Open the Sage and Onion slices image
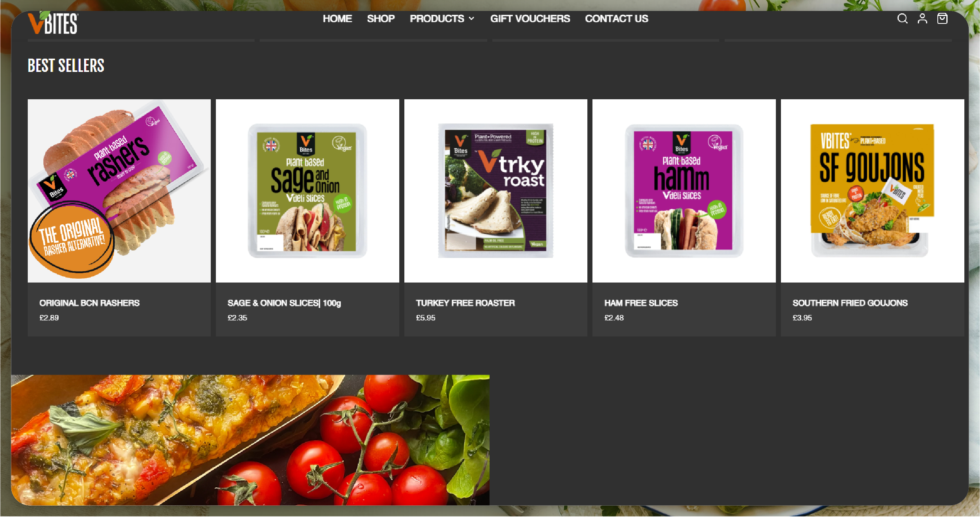 [307, 191]
